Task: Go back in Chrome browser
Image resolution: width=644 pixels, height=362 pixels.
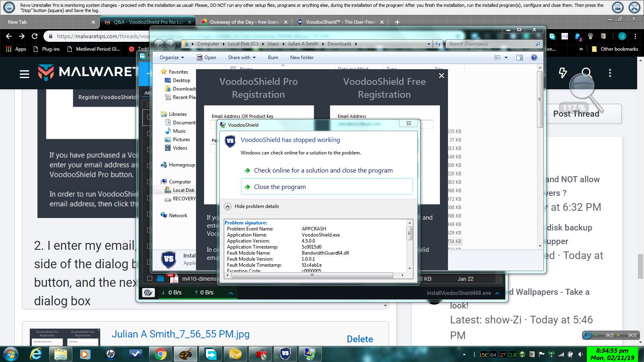Action: pos(9,36)
